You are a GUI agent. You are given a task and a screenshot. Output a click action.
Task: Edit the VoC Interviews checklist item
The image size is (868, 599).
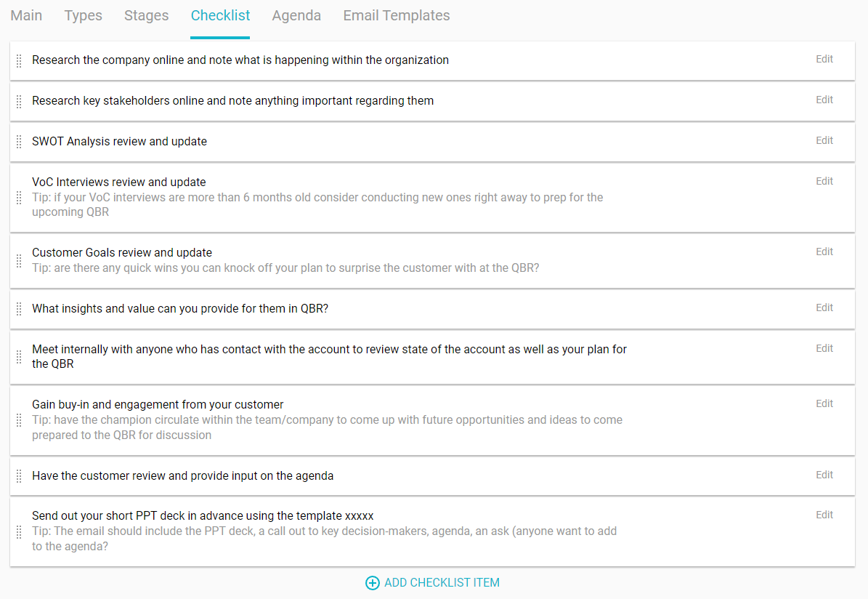pos(824,182)
